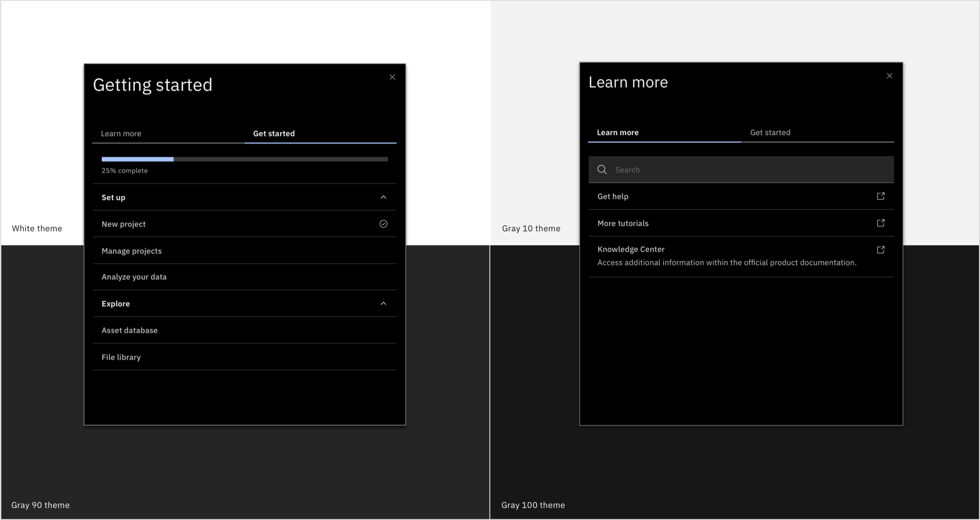Open Get help external link icon

(x=880, y=196)
